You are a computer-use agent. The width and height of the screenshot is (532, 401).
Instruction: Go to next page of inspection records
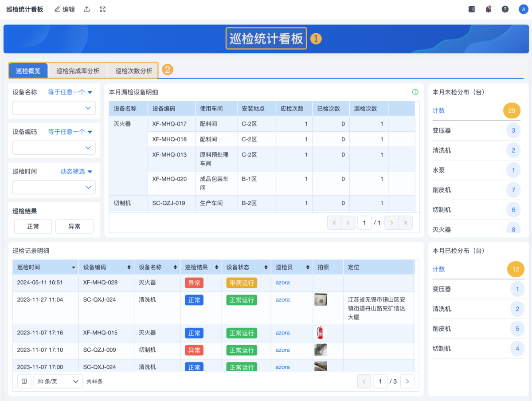click(x=407, y=381)
